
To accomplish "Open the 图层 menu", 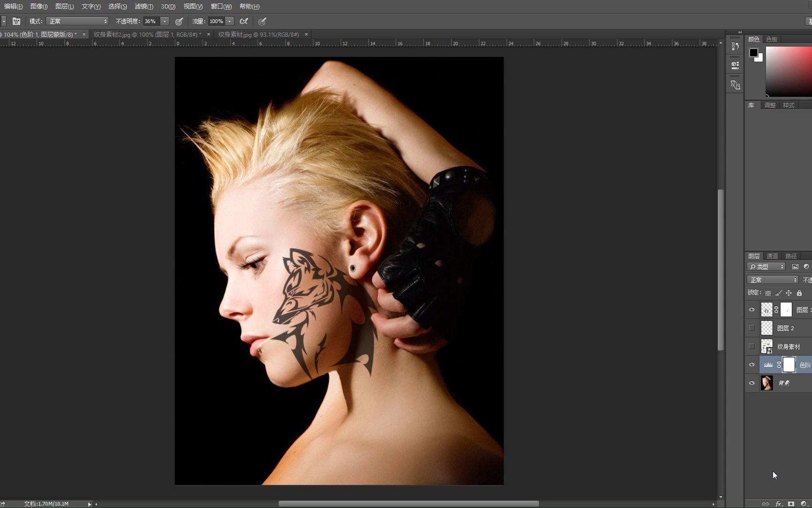I will [x=64, y=6].
